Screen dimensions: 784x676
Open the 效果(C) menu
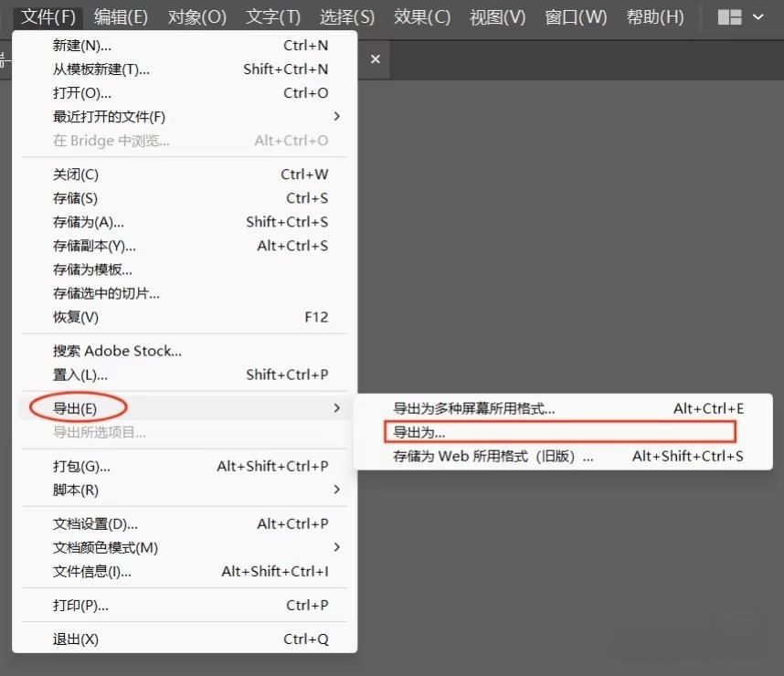coord(422,17)
